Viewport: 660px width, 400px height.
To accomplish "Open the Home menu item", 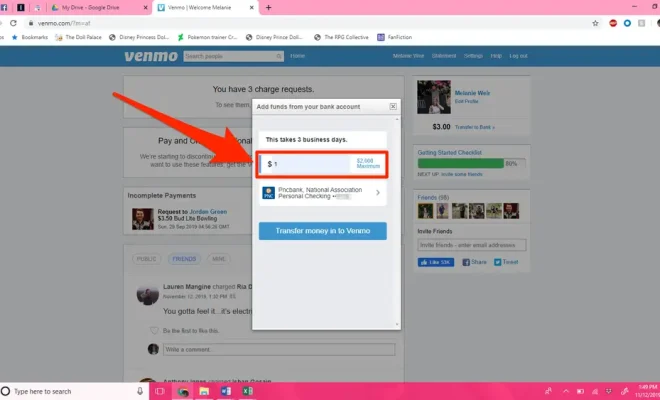I will [x=297, y=56].
